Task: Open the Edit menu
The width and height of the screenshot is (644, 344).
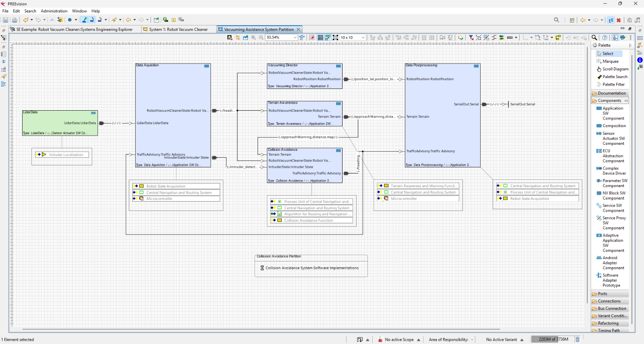Action: coord(17,11)
